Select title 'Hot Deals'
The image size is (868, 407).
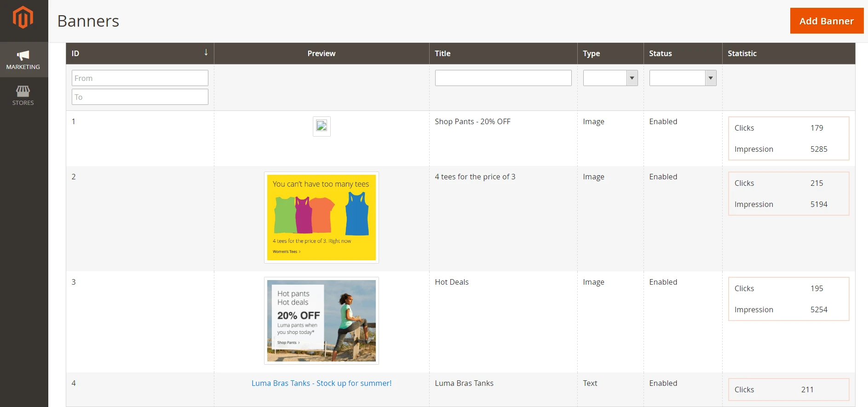[452, 282]
